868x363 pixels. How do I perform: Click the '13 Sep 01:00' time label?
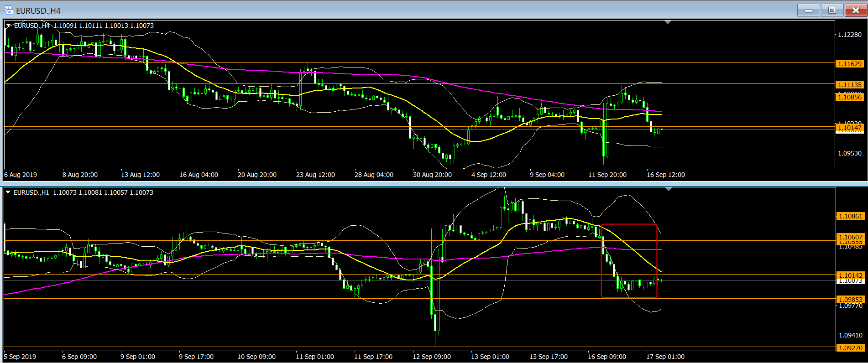coord(490,357)
